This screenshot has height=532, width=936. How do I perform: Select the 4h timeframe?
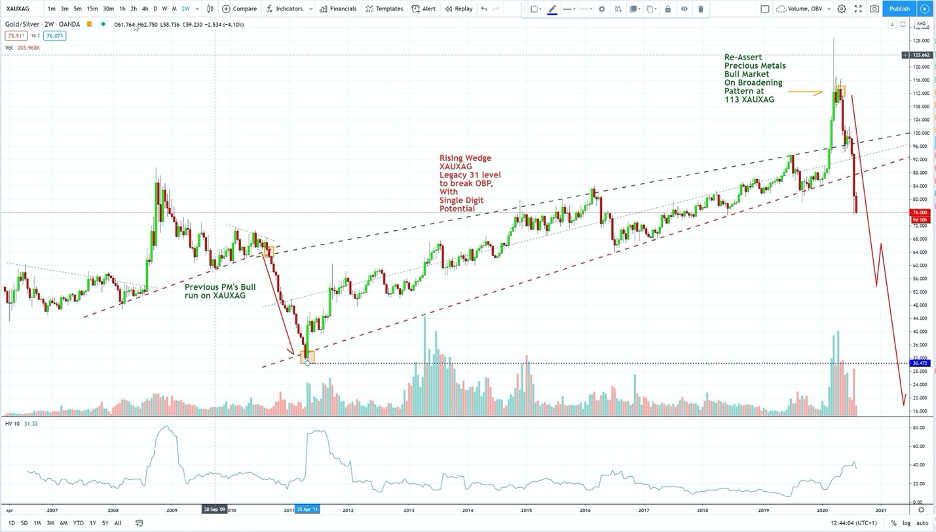point(145,9)
